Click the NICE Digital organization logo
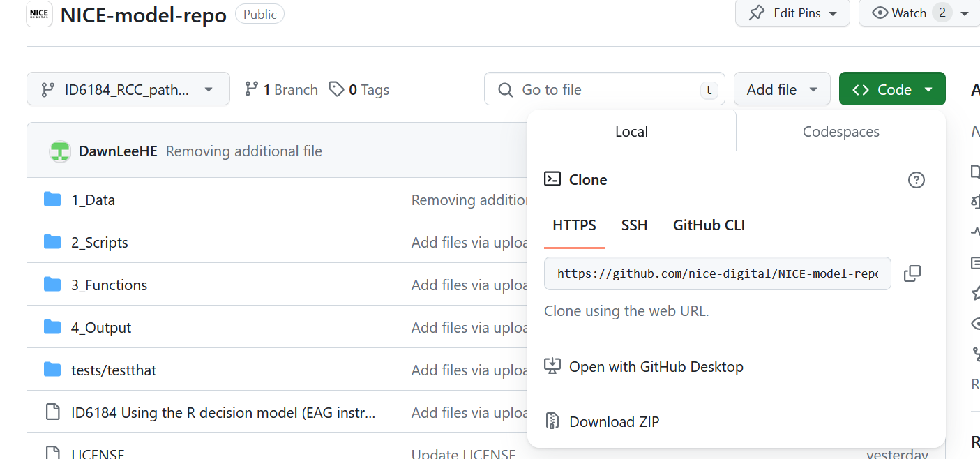This screenshot has height=459, width=980. [40, 14]
